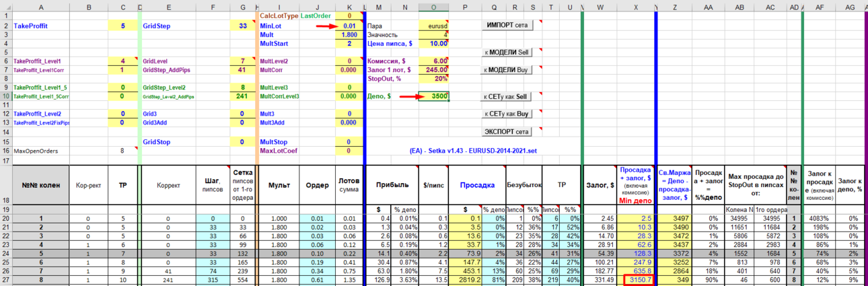Select the Комиссия value 6.00 cell
868x286 pixels.
pyautogui.click(x=433, y=61)
